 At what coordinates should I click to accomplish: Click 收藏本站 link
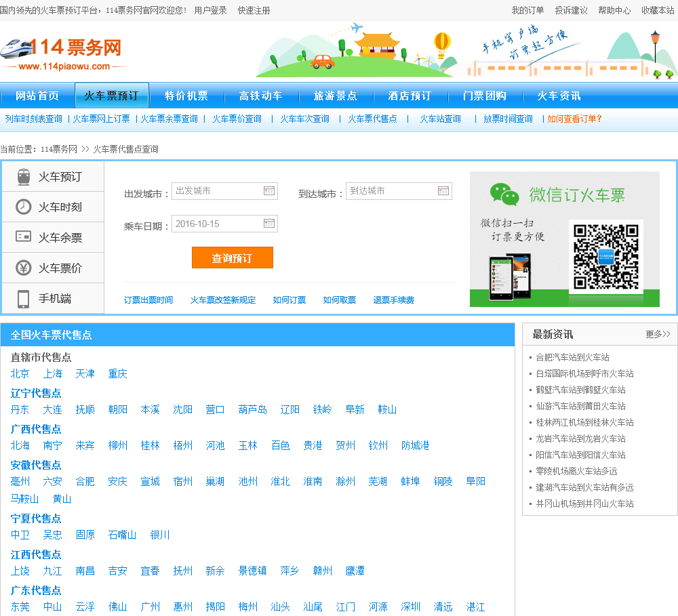pos(658,10)
